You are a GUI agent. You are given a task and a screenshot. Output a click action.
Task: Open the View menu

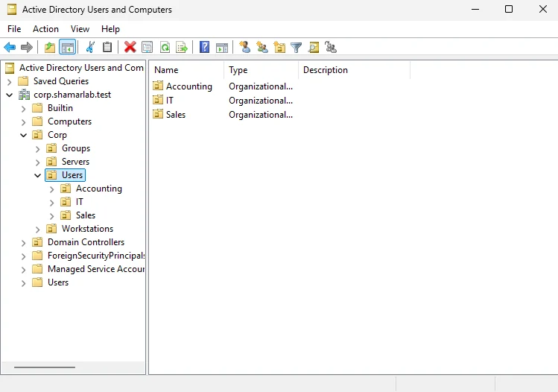click(x=80, y=29)
